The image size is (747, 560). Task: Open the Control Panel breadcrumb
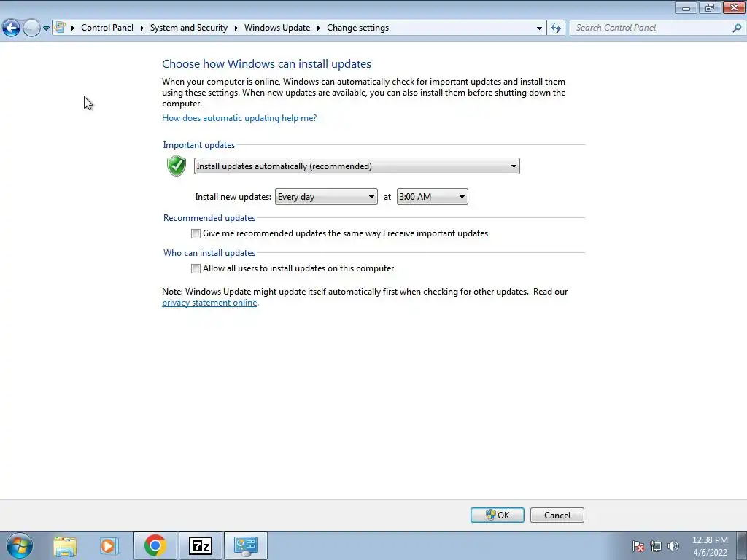coord(107,28)
